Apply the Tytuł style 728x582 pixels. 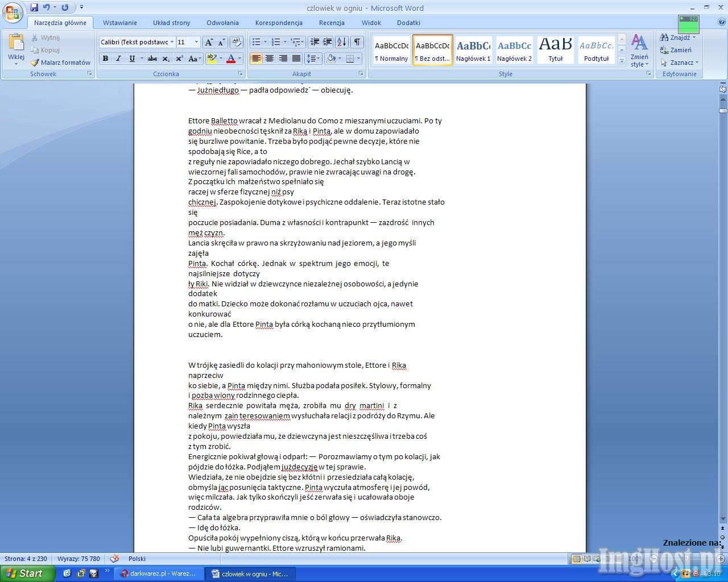click(555, 50)
